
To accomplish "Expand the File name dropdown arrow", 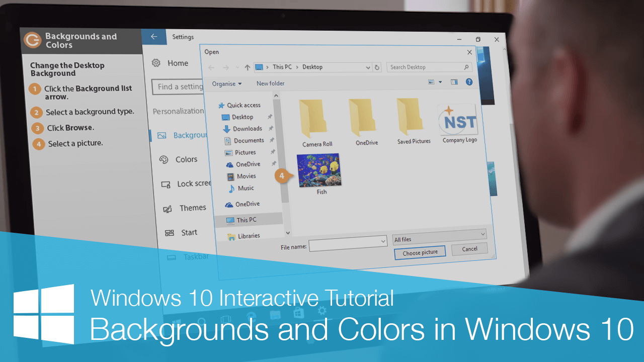I will pyautogui.click(x=383, y=242).
